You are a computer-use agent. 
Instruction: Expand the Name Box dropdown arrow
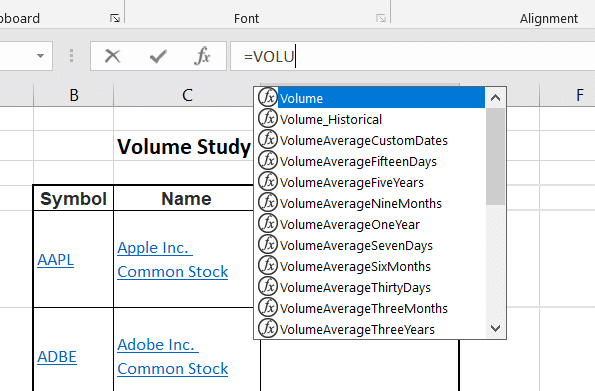point(40,56)
